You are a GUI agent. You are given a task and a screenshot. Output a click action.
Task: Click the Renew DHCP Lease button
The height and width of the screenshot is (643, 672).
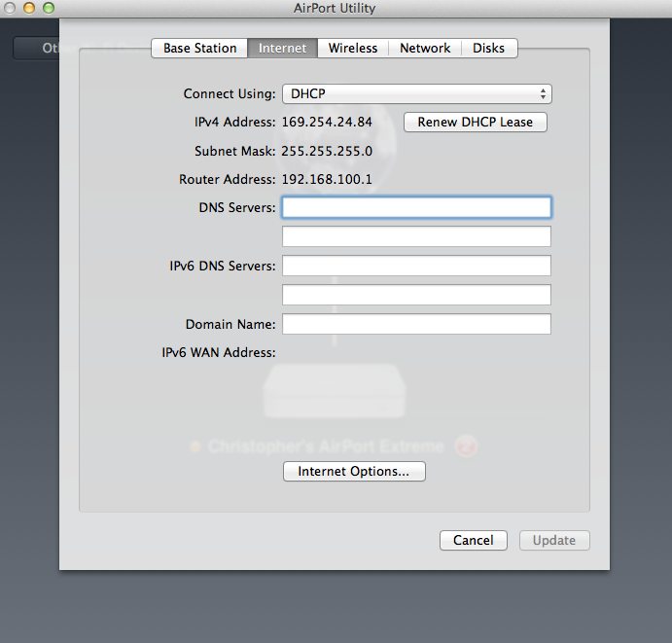pyautogui.click(x=476, y=123)
